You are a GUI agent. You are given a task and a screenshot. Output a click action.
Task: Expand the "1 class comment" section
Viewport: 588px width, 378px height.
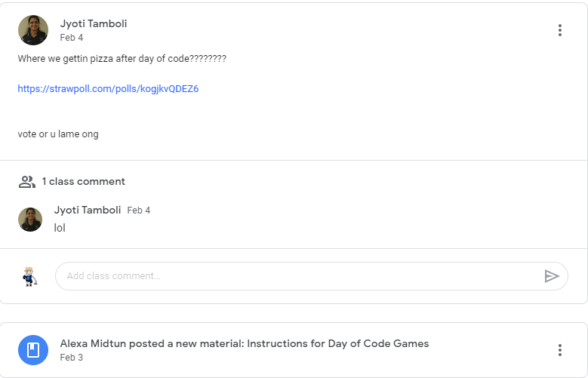(83, 181)
